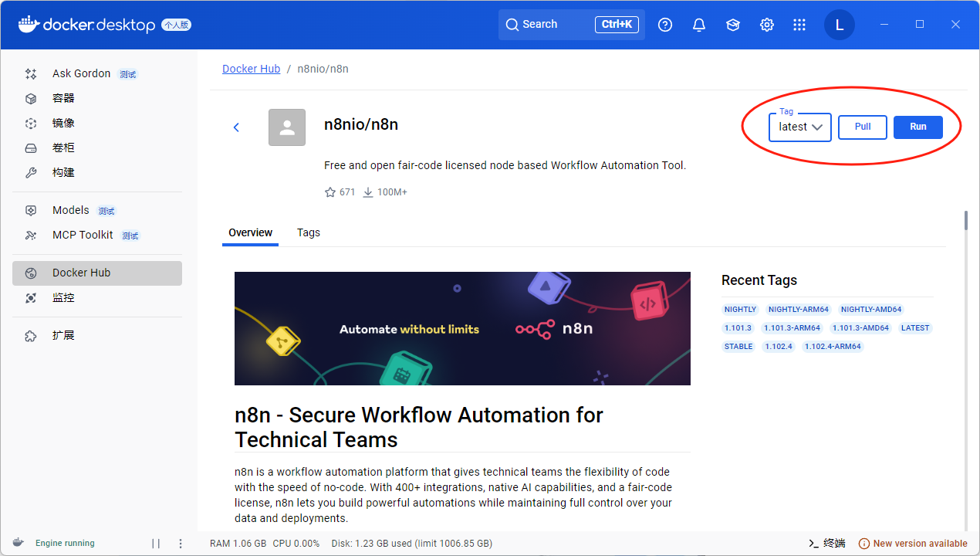The width and height of the screenshot is (980, 556).
Task: Click the star icon next to 671
Action: 330,192
